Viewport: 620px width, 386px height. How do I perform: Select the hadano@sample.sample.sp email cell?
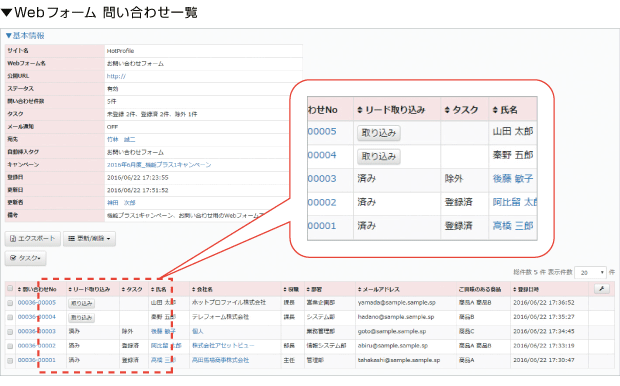(x=396, y=317)
